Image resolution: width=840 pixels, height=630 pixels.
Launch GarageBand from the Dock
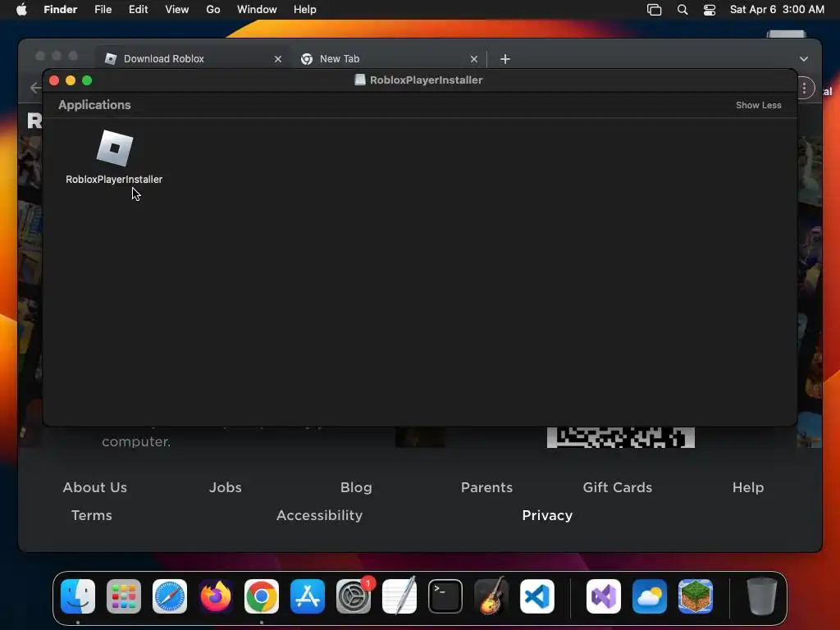click(491, 596)
